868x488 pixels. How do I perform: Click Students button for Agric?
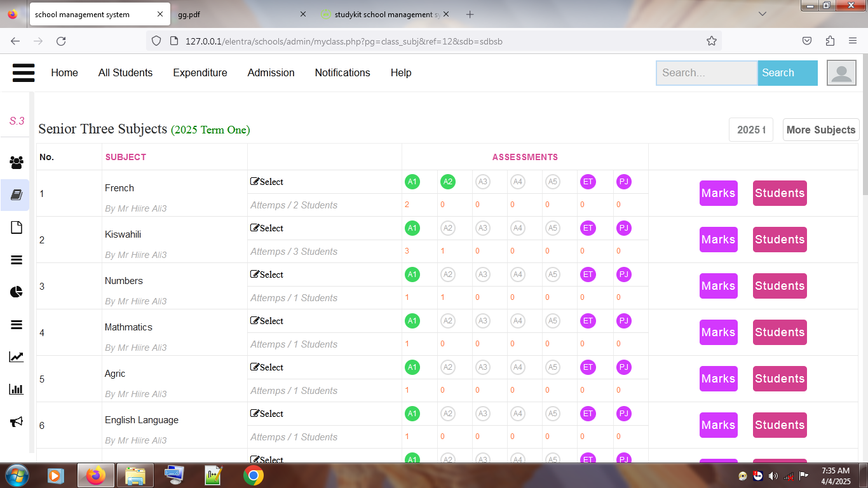[779, 379]
